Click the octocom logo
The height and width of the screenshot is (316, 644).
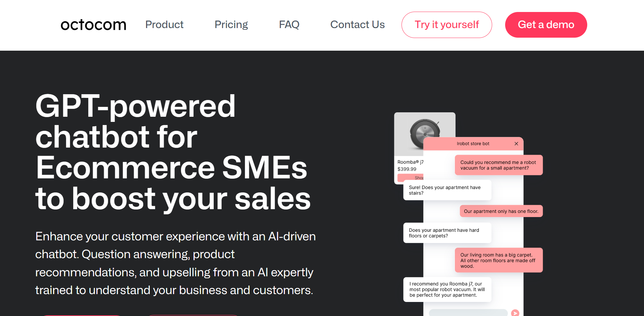(93, 25)
